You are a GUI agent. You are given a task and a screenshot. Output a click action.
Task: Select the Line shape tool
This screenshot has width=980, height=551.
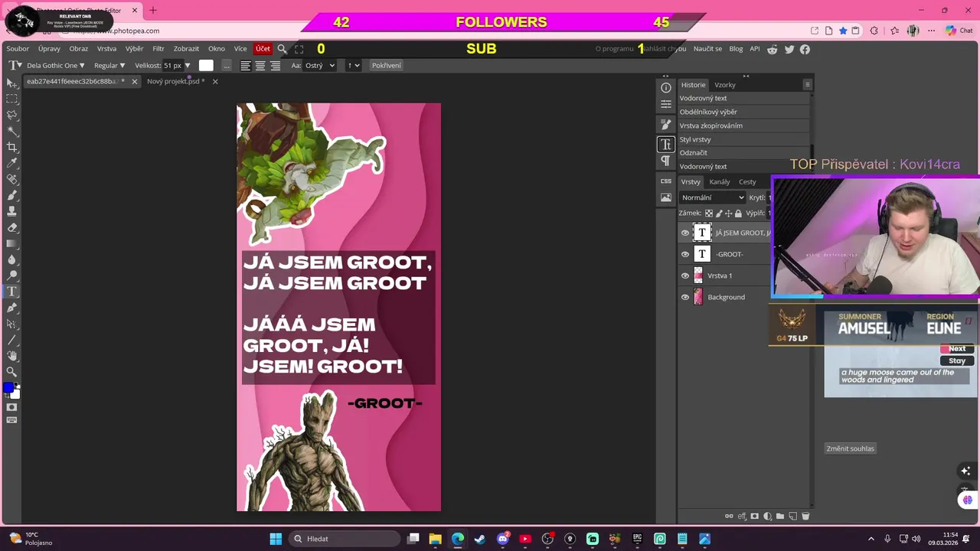click(11, 340)
